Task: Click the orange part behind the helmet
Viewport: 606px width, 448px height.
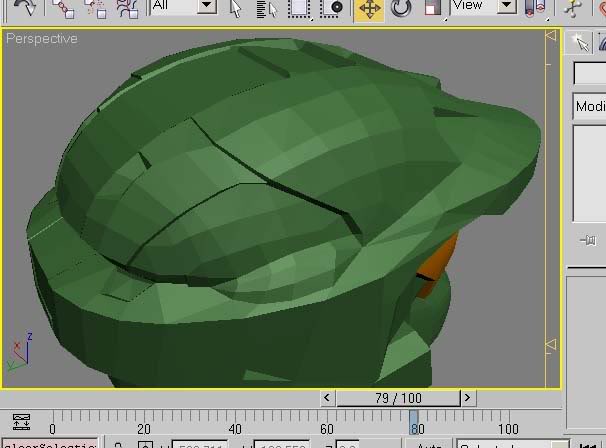Action: (x=437, y=267)
